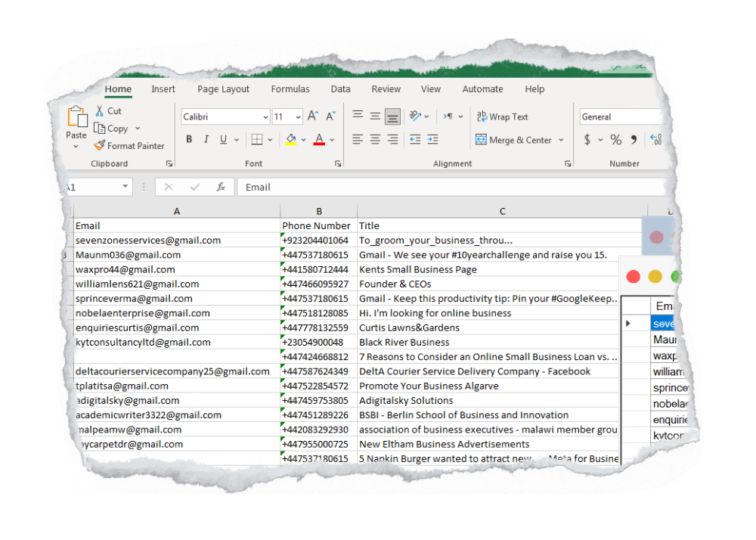Apply the red font color
This screenshot has height=540, width=756.
(319, 139)
